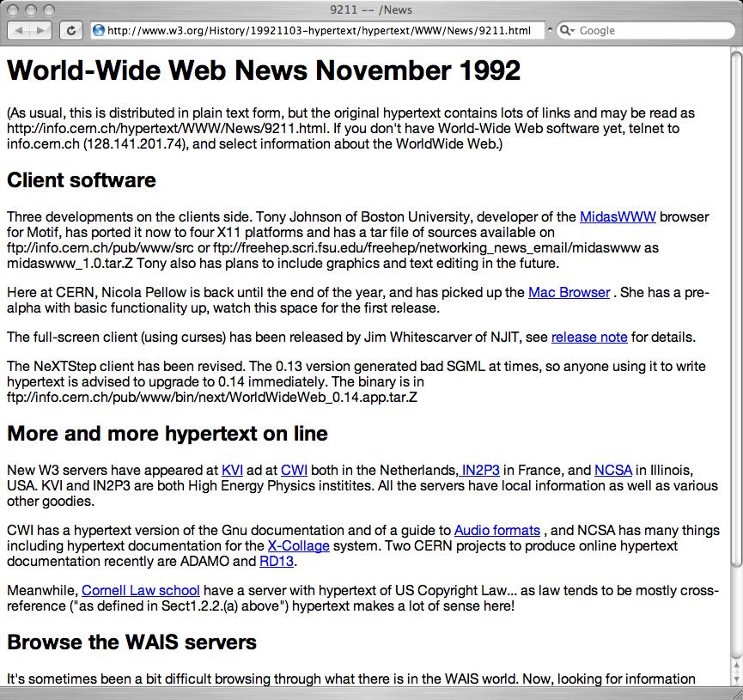Visit the KVI server link
This screenshot has height=700, width=743.
point(232,470)
